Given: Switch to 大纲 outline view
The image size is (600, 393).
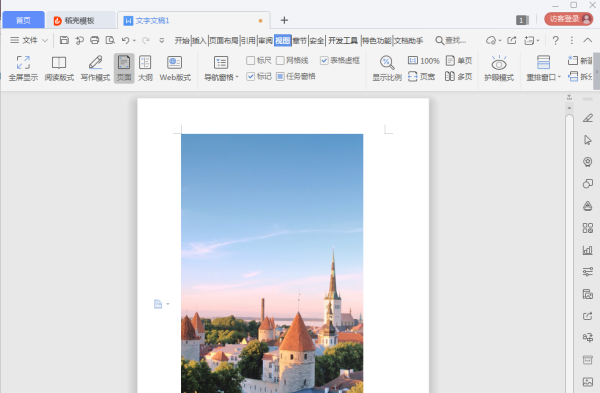Looking at the screenshot, I should (x=145, y=68).
